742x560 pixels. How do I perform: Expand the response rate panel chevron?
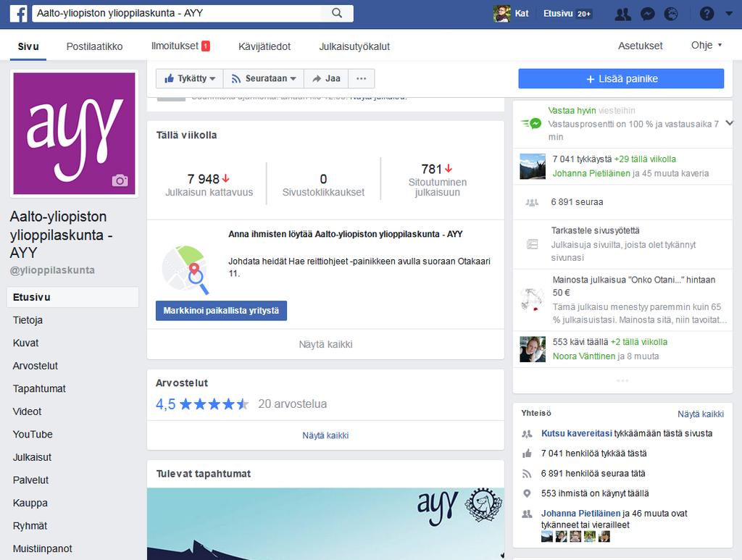(729, 123)
